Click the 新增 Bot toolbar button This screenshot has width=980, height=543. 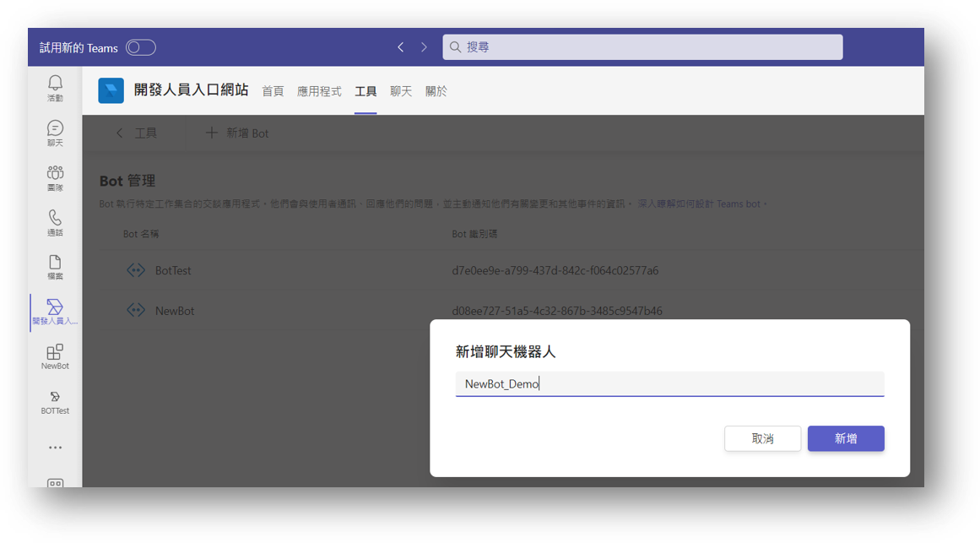pyautogui.click(x=237, y=133)
